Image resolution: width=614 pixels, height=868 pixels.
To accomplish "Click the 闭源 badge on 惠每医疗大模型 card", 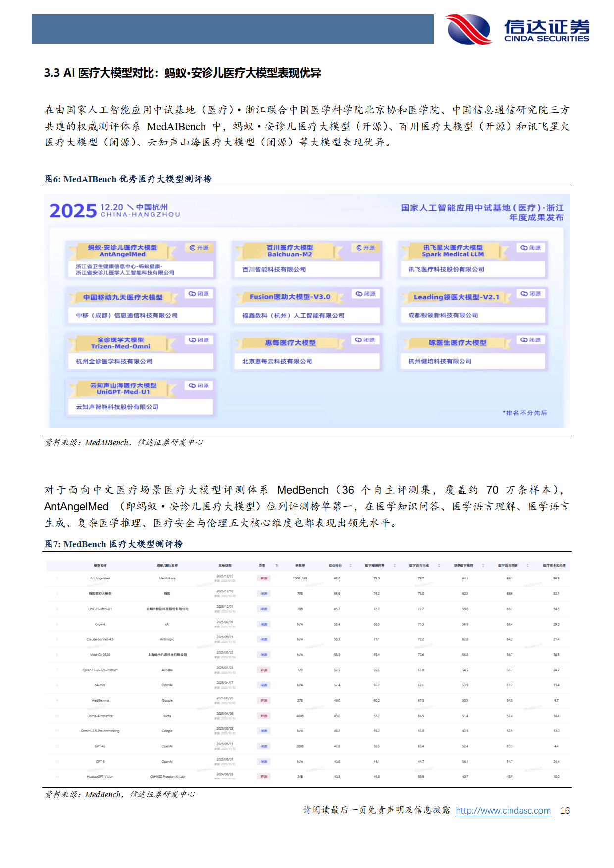I will coord(365,340).
